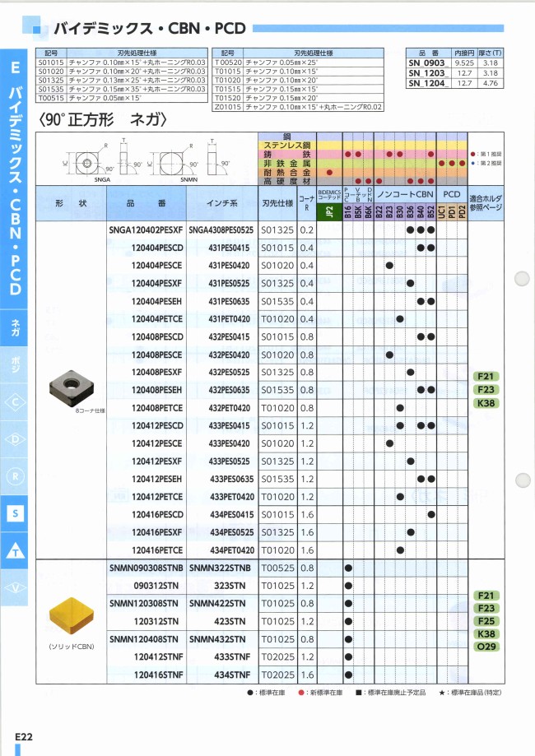This screenshot has width=535, height=756.
Task: Click the R round insert icon
Action: tap(16, 476)
